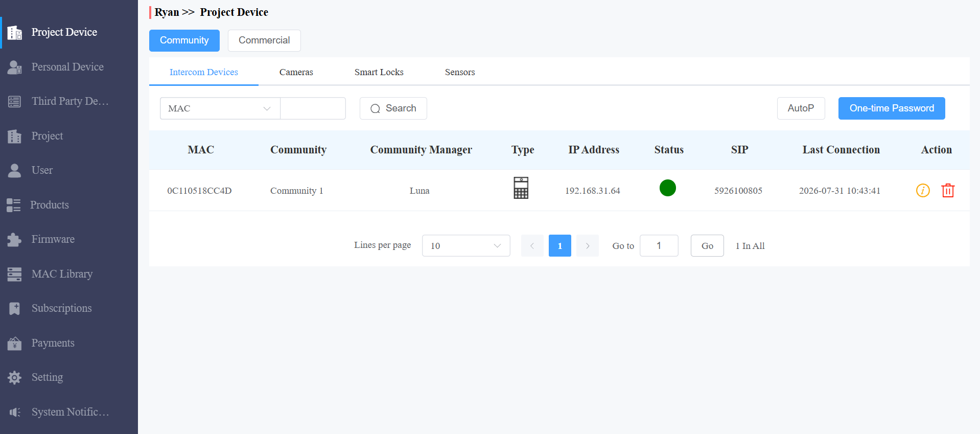
Task: Open Third Party Devices in the sidebar
Action: [69, 101]
